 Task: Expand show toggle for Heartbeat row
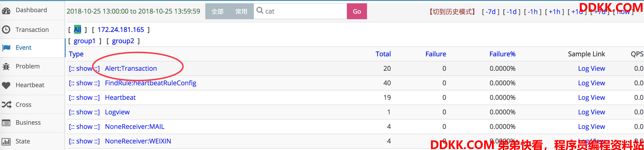[x=84, y=97]
